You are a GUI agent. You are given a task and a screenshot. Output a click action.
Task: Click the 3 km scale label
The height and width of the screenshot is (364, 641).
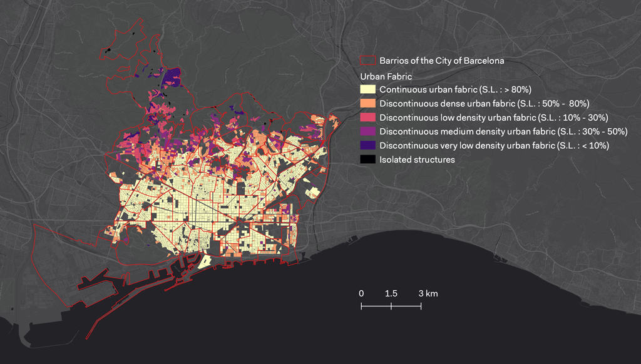click(429, 292)
